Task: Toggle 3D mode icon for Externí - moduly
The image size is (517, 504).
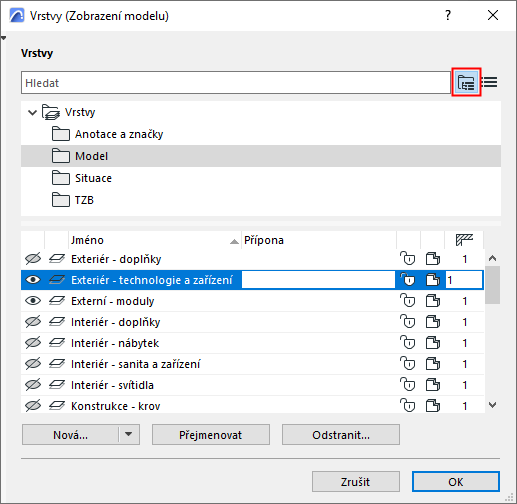Action: point(433,301)
